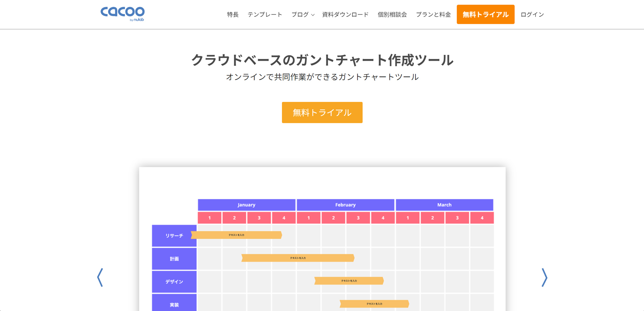This screenshot has width=644, height=311.
Task: Open the プランと料金 nav item
Action: point(433,15)
